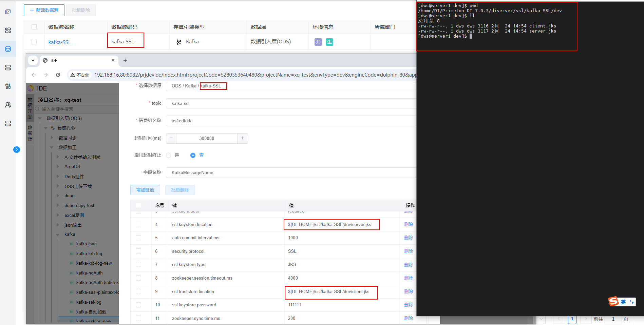The width and height of the screenshot is (644, 325).
Task: Toggle the select-all checkbox in datasource table
Action: click(34, 27)
